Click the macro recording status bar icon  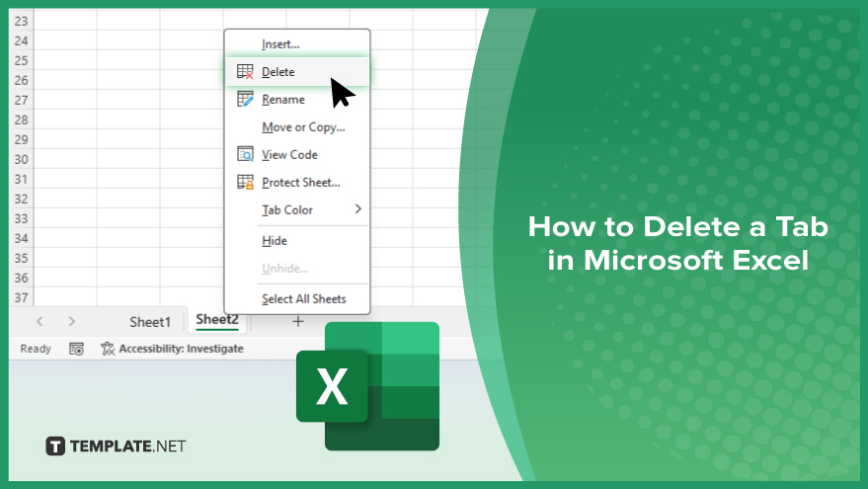(76, 349)
